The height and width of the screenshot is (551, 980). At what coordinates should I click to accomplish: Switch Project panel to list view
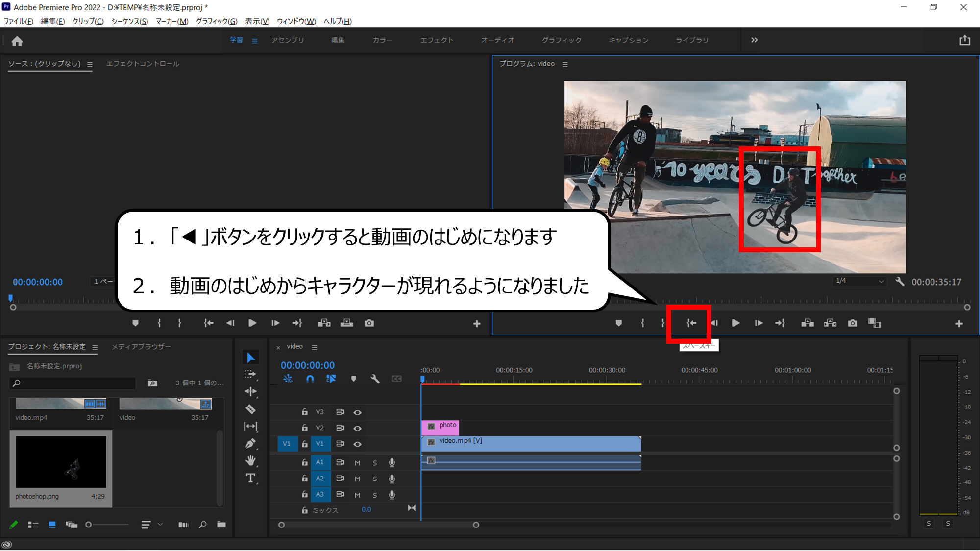[x=33, y=525]
